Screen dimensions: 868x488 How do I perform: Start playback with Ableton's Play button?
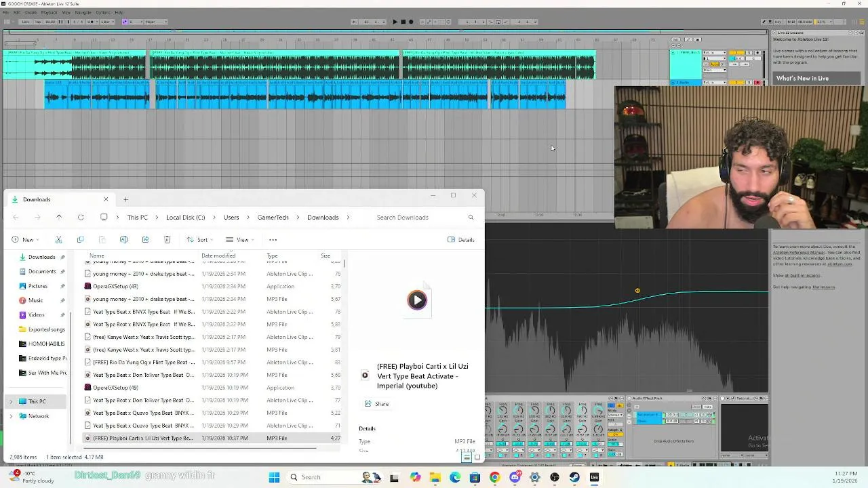pyautogui.click(x=395, y=22)
